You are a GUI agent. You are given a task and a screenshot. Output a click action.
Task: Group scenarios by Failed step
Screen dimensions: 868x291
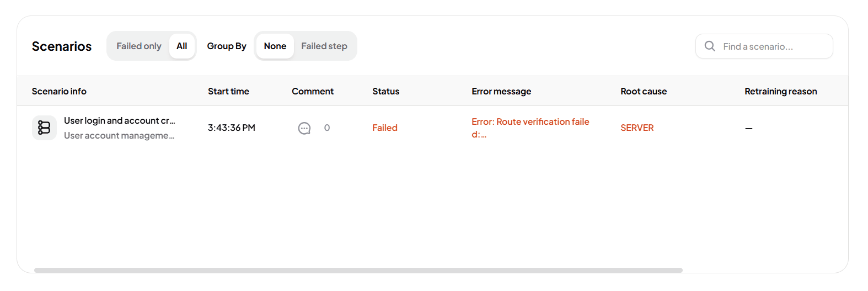coord(324,46)
